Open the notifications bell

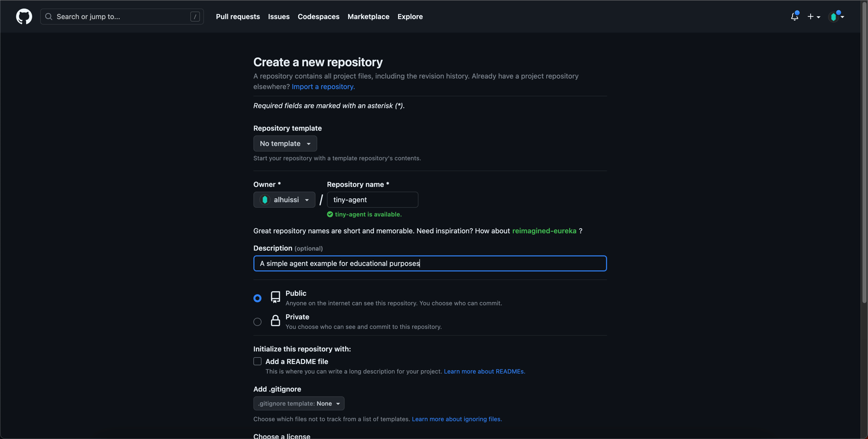point(794,17)
